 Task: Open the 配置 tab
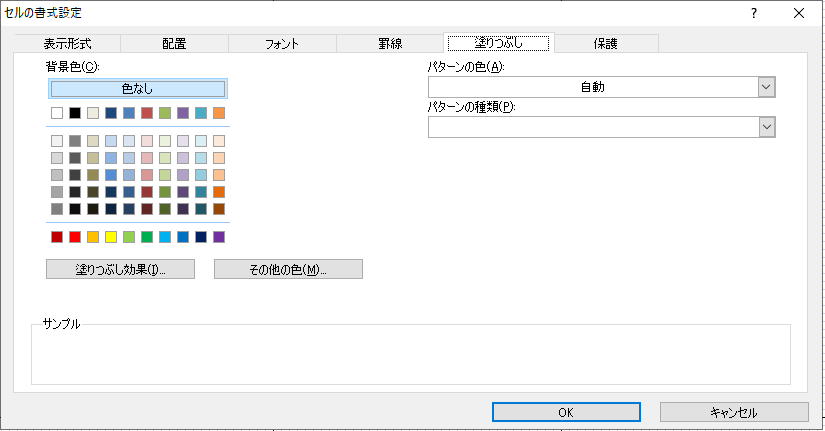(174, 44)
